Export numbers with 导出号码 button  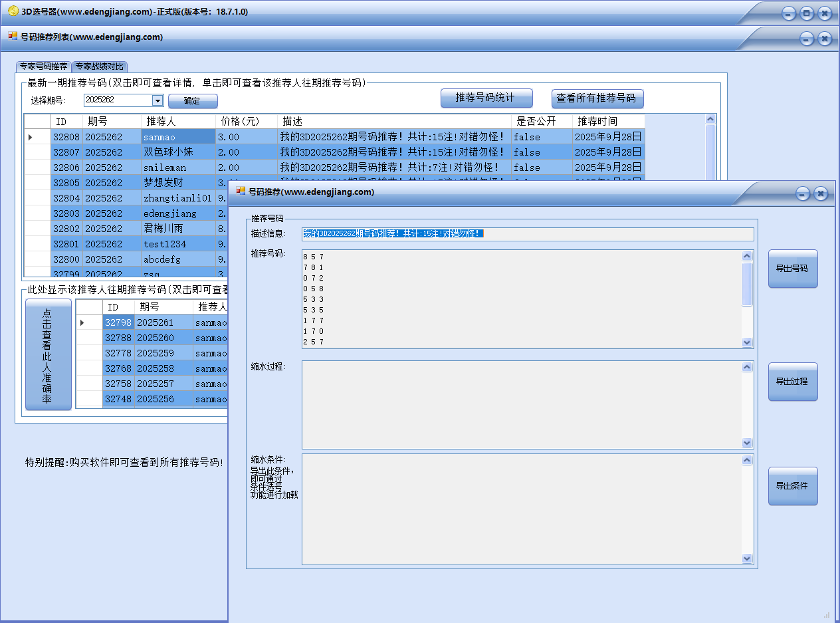(x=792, y=269)
